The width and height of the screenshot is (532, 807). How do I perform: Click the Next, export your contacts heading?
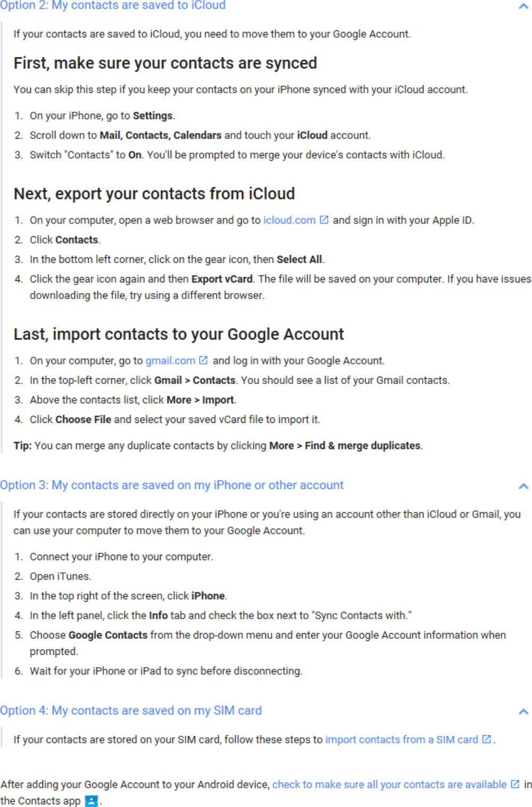tap(154, 193)
